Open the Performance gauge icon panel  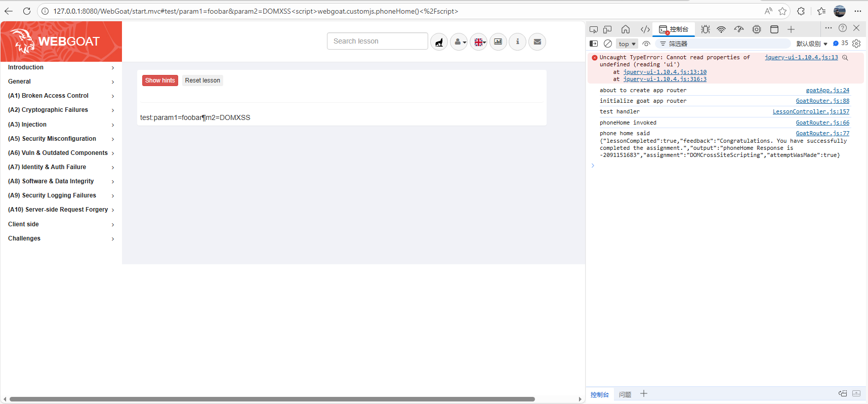pos(739,29)
